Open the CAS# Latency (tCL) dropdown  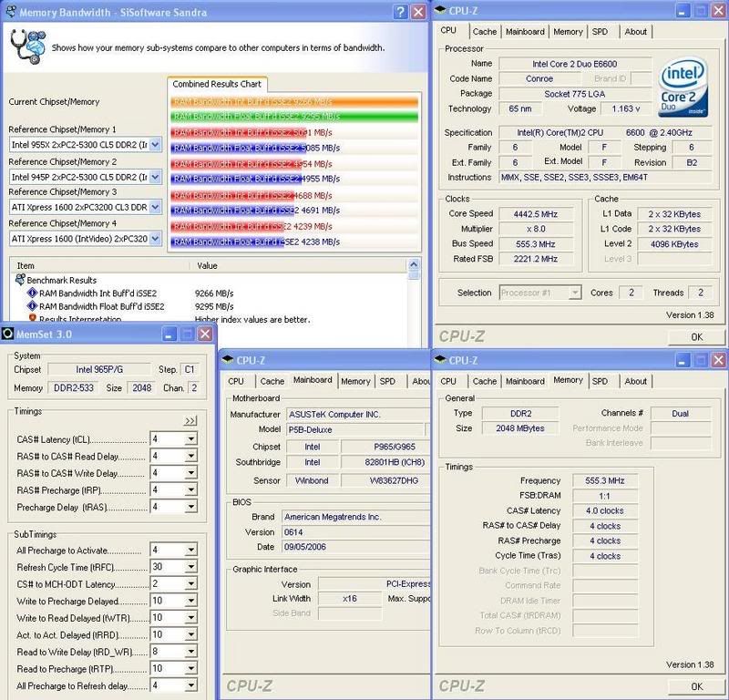(190, 439)
